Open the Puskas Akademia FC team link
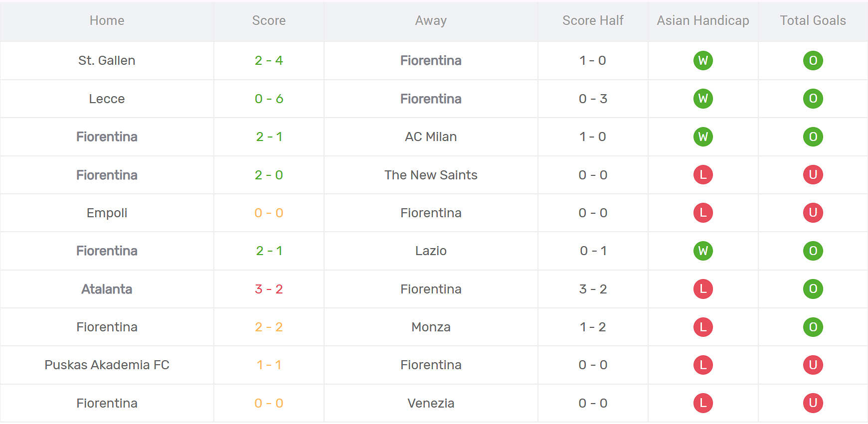 coord(107,365)
